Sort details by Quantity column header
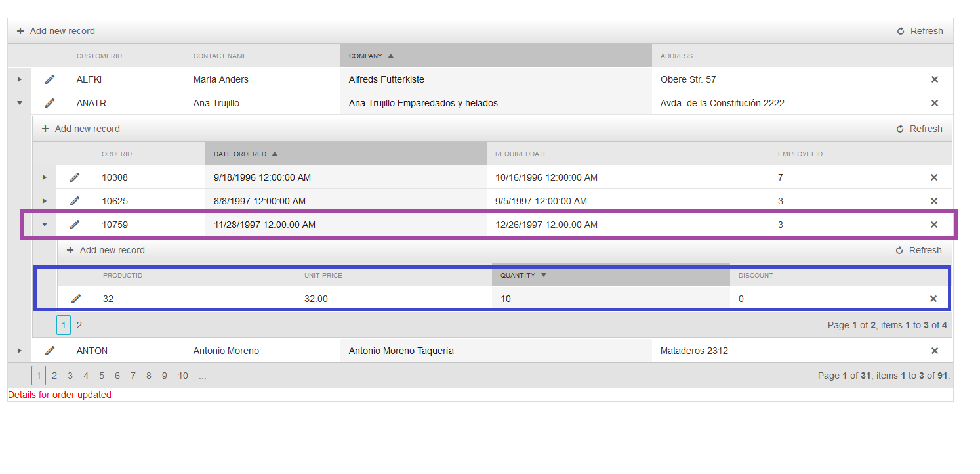980x474 pixels. tap(518, 275)
